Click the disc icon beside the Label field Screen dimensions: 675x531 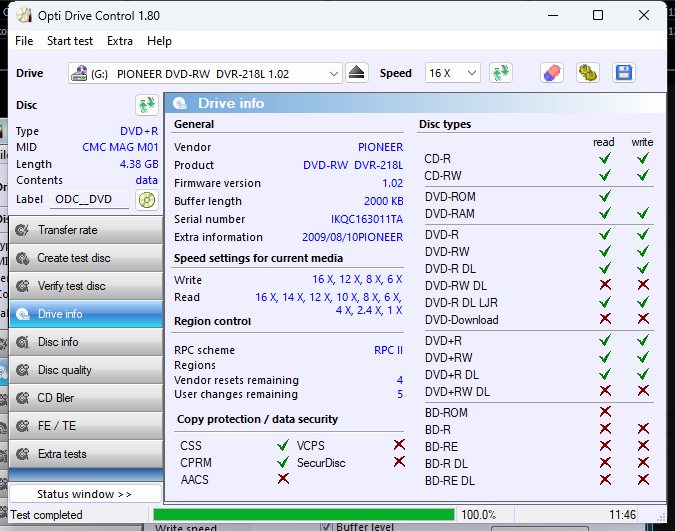click(x=147, y=200)
